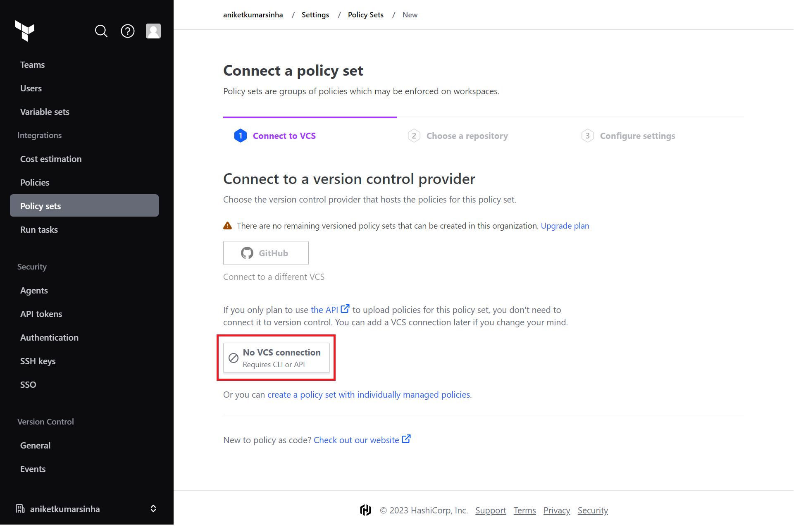Image resolution: width=801 pixels, height=532 pixels.
Task: Open search with the magnifier icon
Action: coord(101,31)
